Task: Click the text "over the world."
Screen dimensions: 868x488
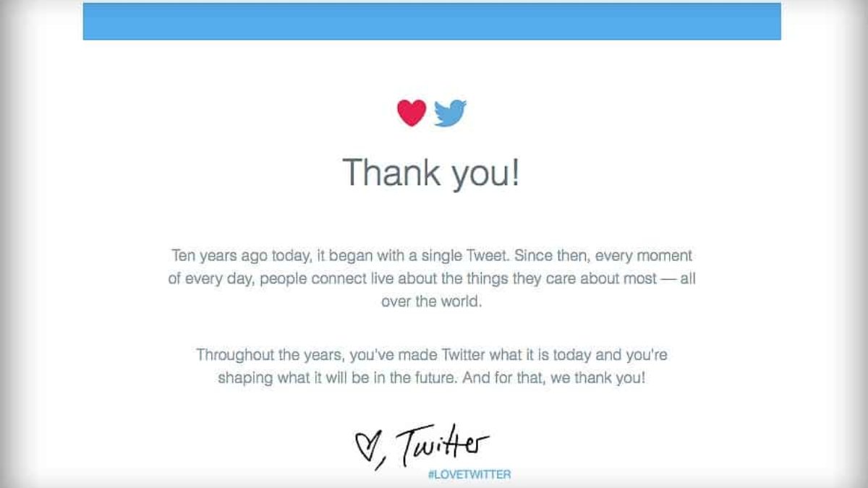Action: pos(431,301)
